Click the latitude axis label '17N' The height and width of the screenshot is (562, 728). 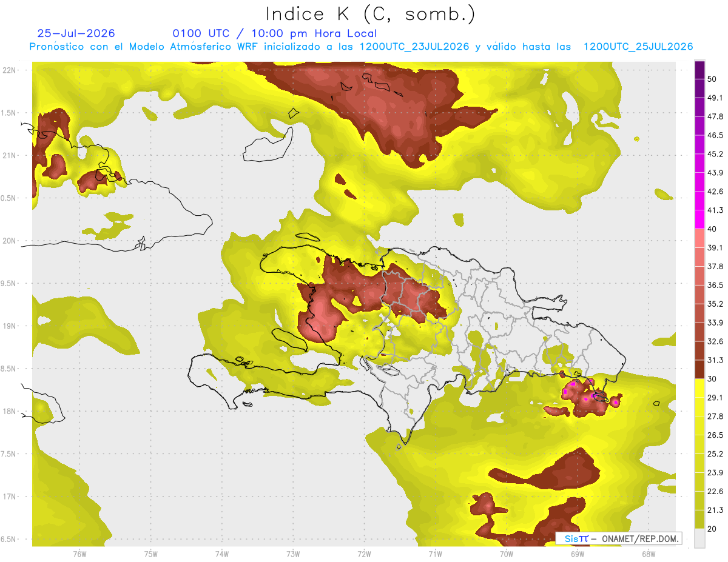pyautogui.click(x=10, y=497)
